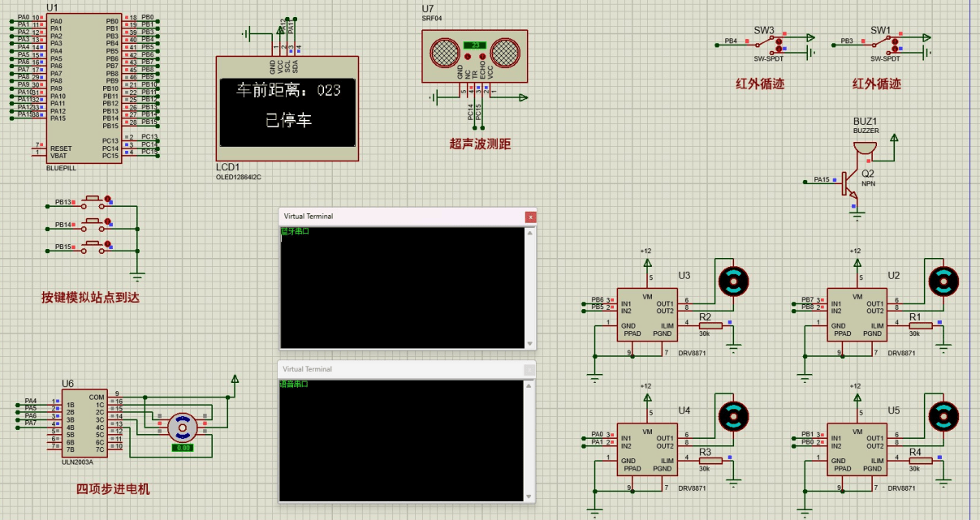980x520 pixels.
Task: Select the DC motor wired to U5
Action: (x=943, y=416)
